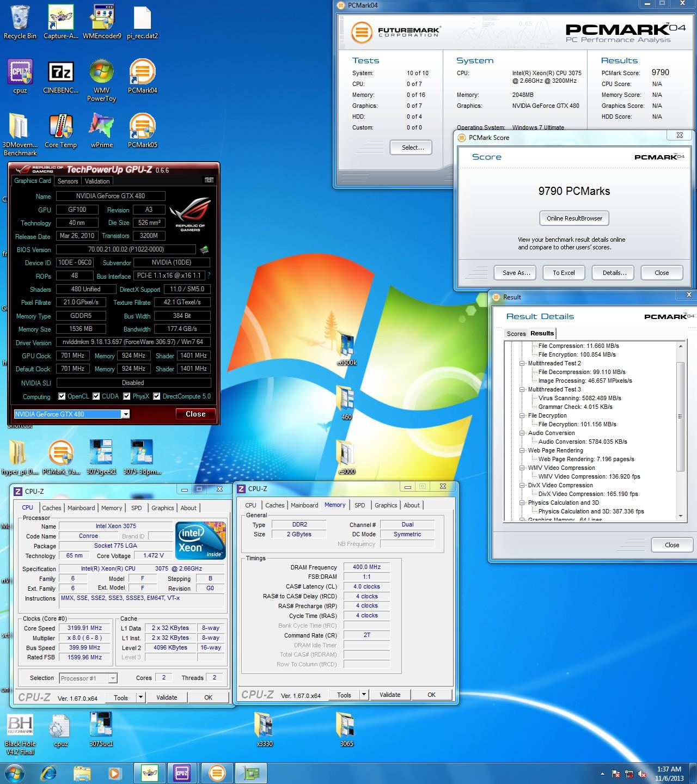Open Windows Explorer from the taskbar
The image size is (697, 784).
82,773
